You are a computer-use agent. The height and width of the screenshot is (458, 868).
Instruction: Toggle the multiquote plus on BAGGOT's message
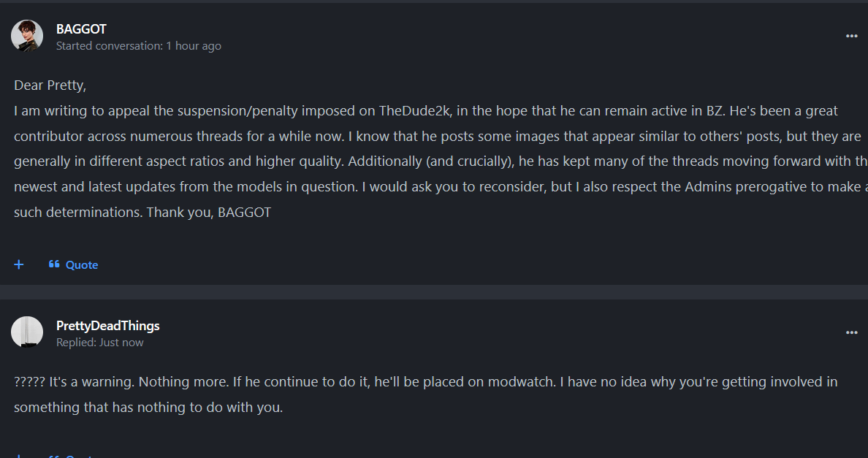(x=19, y=264)
